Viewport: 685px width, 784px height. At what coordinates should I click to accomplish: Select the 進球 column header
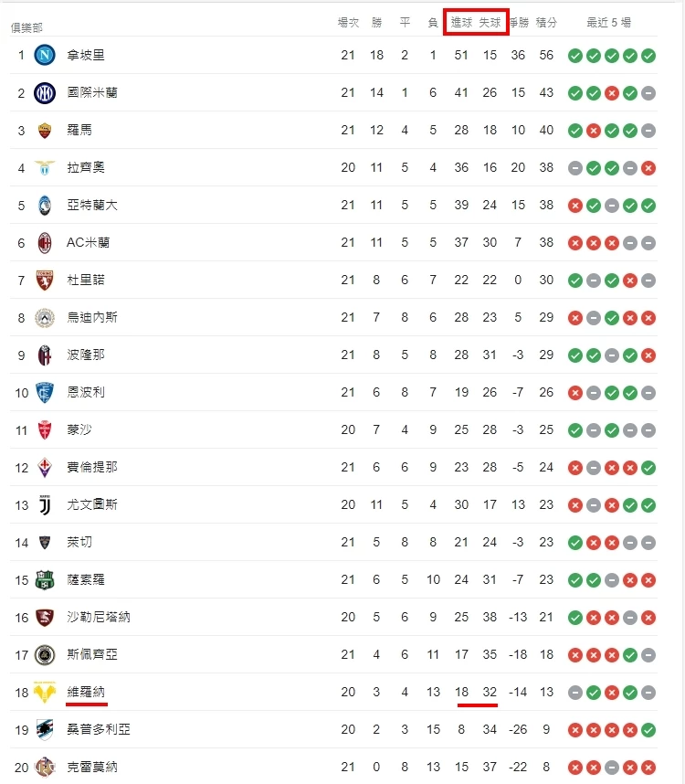click(461, 22)
